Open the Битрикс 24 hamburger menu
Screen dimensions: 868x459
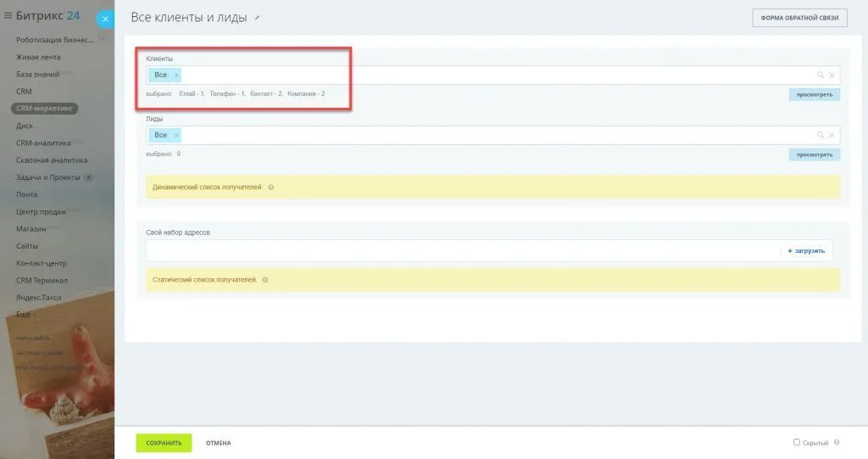8,15
